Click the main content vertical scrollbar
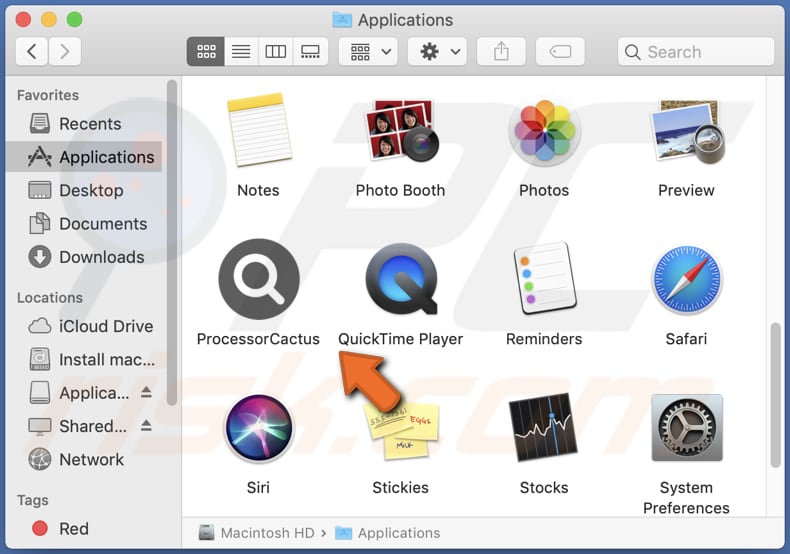This screenshot has width=790, height=554. [x=775, y=395]
